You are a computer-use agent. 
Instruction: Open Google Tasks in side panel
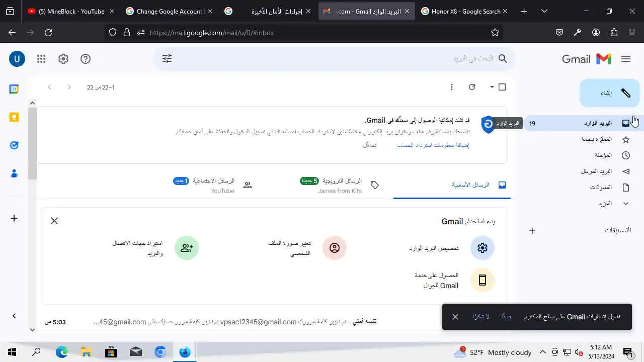14,145
